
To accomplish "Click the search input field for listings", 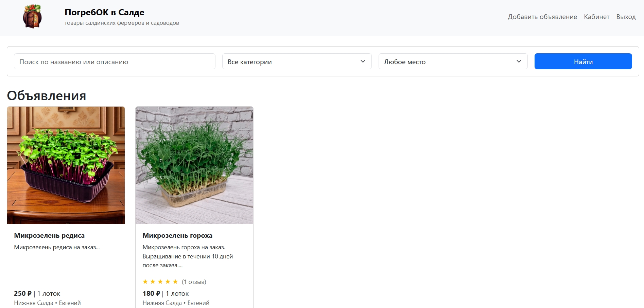I will tap(114, 61).
